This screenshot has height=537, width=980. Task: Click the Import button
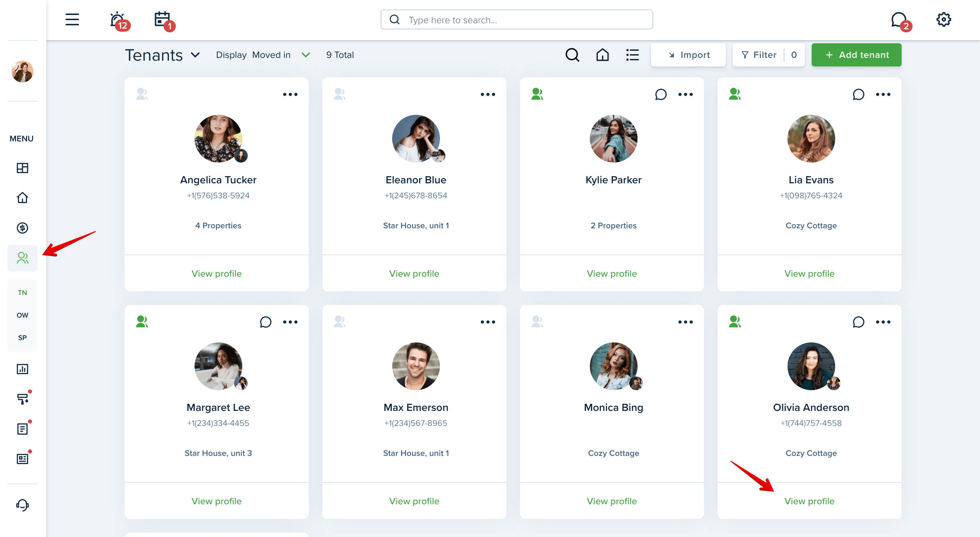(688, 55)
